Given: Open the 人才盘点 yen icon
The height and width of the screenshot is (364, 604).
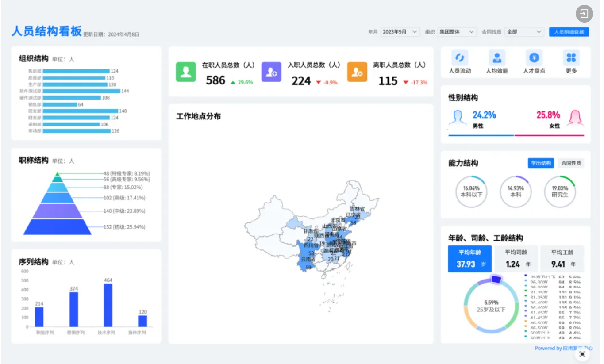Looking at the screenshot, I should tap(534, 58).
